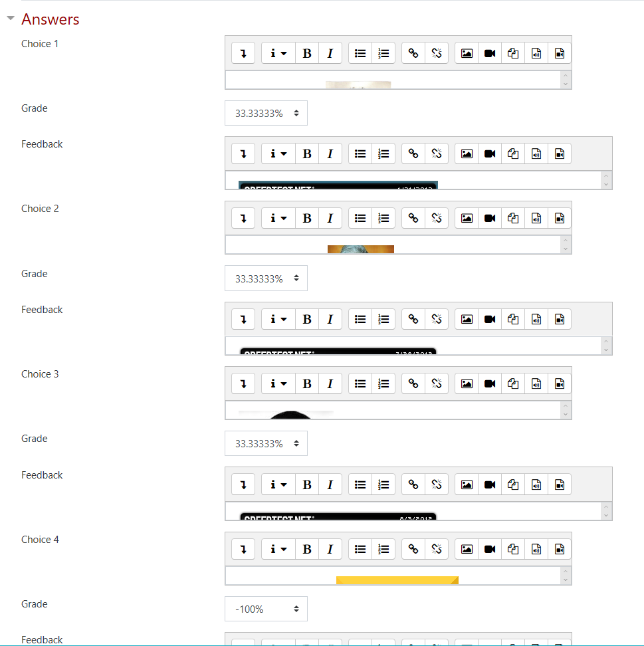Insert image in Choice 3 Feedback editor
Screen dimensions: 644x646
click(x=467, y=484)
